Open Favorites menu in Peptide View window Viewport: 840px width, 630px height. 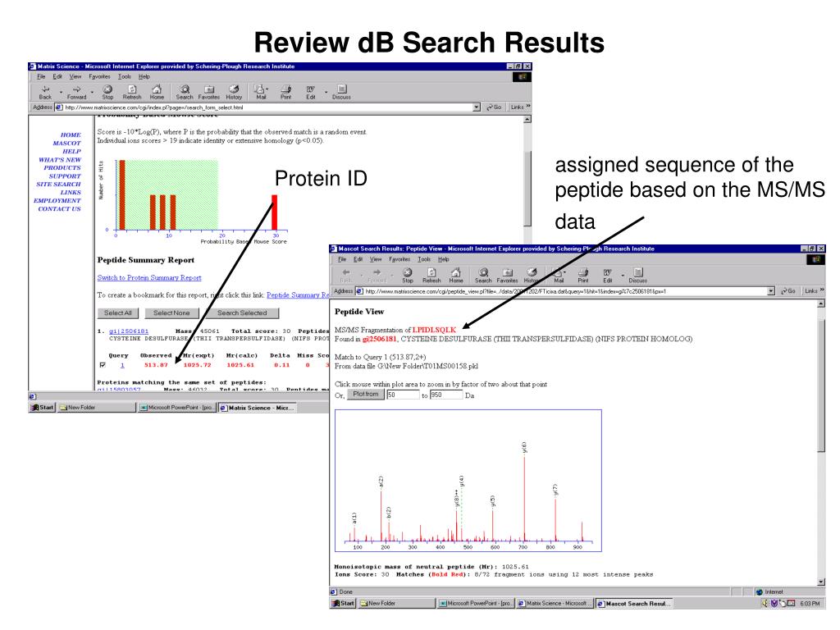coord(399,259)
